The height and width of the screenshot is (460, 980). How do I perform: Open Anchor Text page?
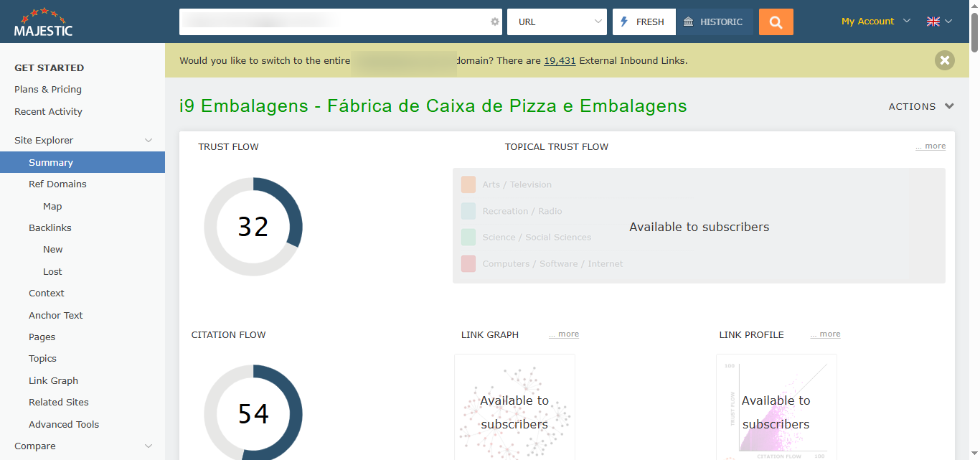[56, 316]
